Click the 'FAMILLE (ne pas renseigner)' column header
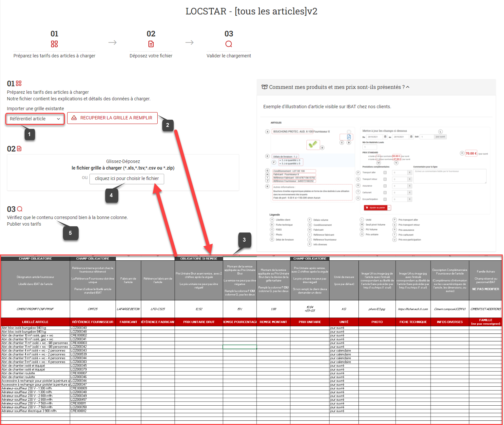 [486, 322]
